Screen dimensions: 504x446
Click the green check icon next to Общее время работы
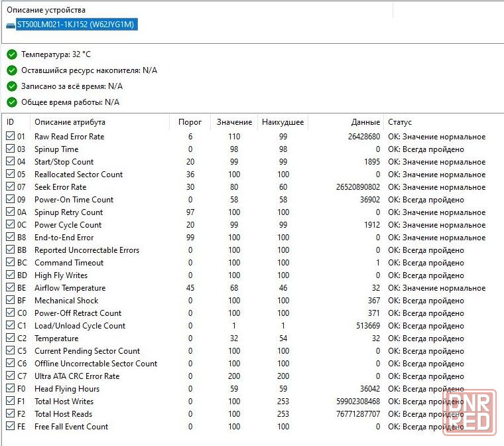(x=12, y=102)
